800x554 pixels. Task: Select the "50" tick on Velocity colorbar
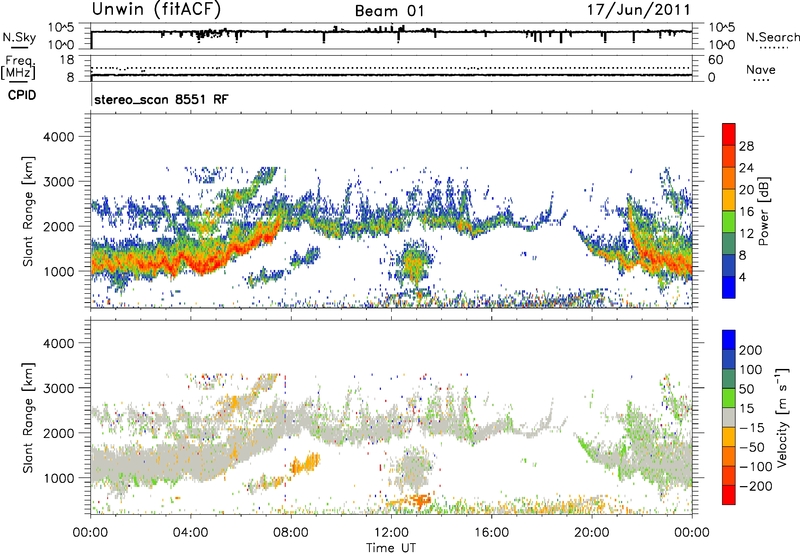[x=746, y=389]
